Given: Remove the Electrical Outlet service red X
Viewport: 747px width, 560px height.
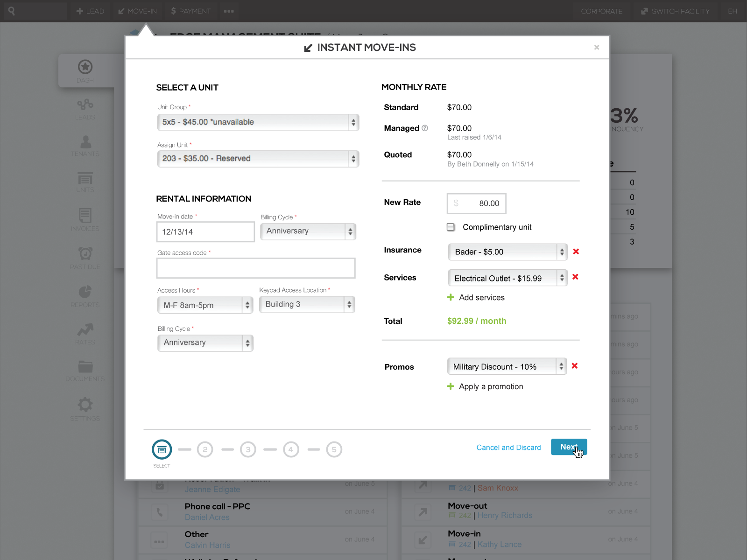Looking at the screenshot, I should [x=575, y=277].
